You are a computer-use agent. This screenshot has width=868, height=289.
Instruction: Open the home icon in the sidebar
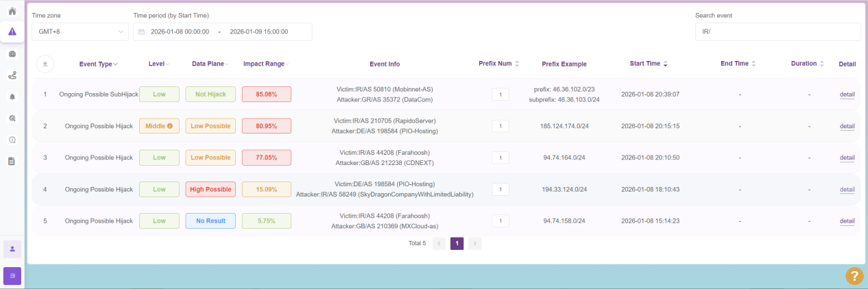[12, 12]
